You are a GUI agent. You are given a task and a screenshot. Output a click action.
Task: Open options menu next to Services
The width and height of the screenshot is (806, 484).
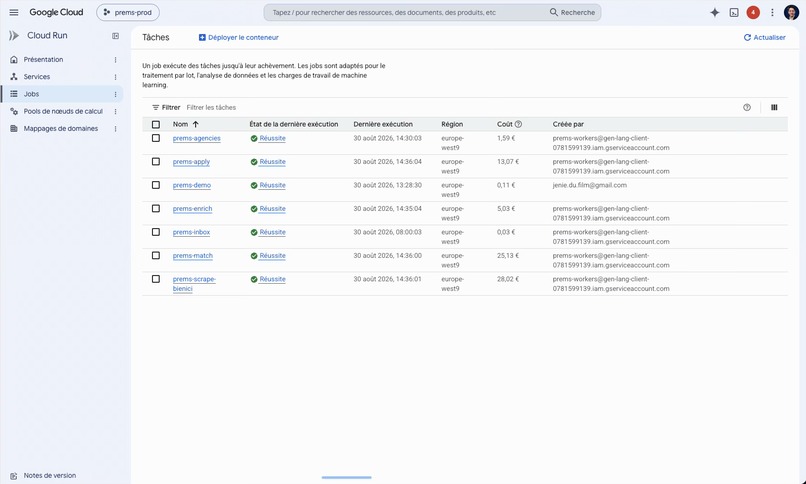[x=116, y=77]
